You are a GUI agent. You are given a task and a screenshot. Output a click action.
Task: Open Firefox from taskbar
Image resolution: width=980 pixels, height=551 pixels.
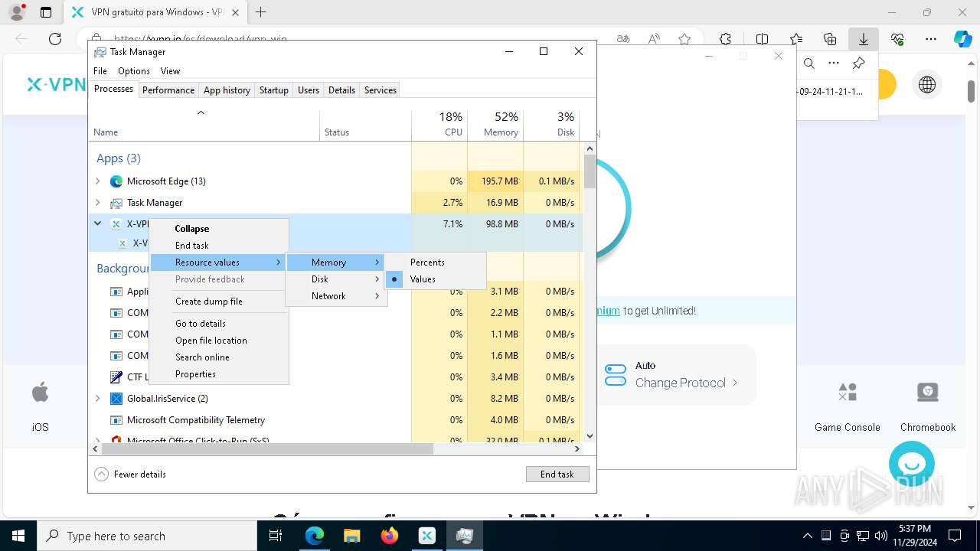tap(390, 536)
